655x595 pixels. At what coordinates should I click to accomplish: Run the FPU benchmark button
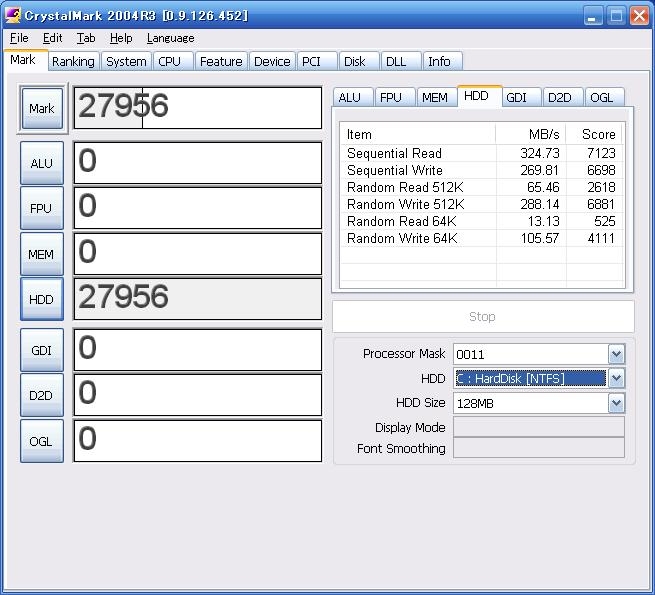coord(42,208)
